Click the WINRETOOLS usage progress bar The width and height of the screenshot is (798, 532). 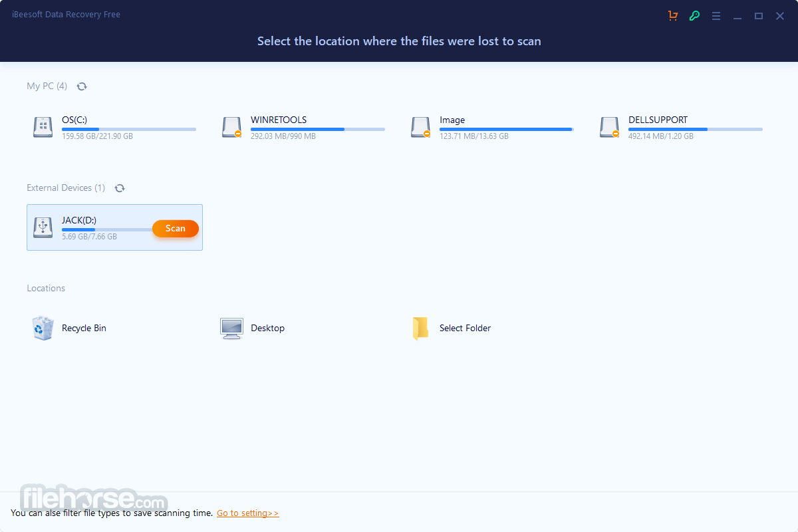tap(318, 129)
